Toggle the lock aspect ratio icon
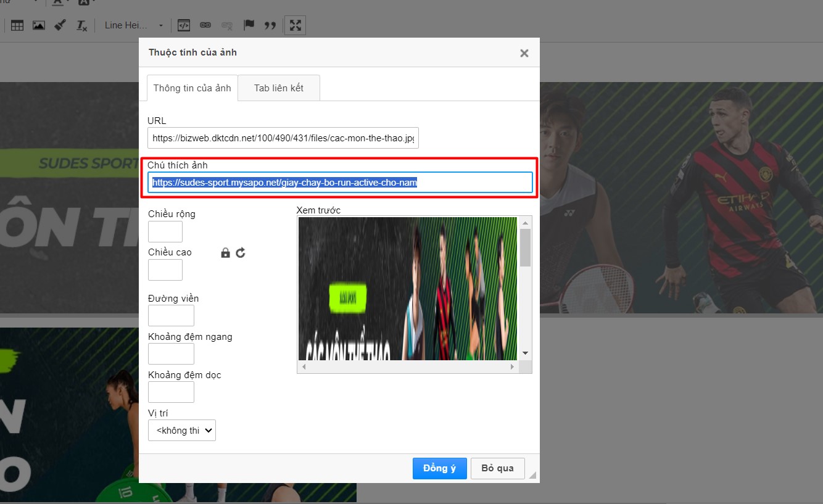Viewport: 823px width, 504px height. pyautogui.click(x=226, y=252)
